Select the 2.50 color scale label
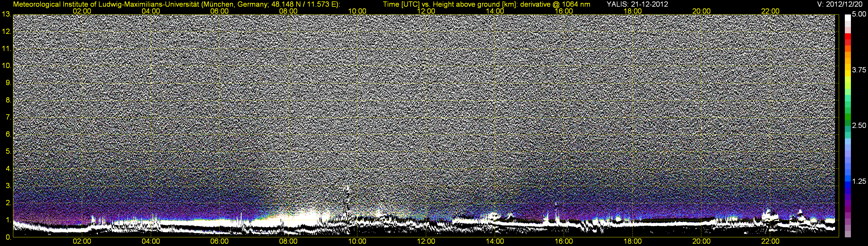The width and height of the screenshot is (868, 246). [859, 126]
